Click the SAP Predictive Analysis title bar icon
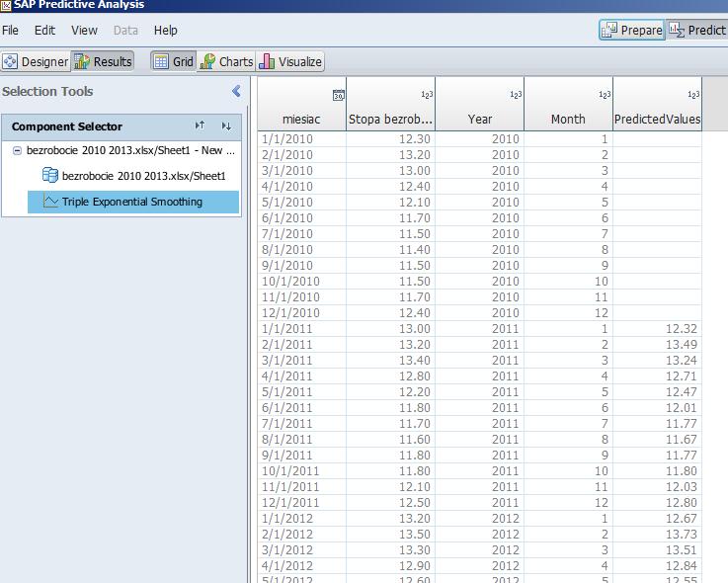Image resolution: width=728 pixels, height=583 pixels. pos(5,6)
